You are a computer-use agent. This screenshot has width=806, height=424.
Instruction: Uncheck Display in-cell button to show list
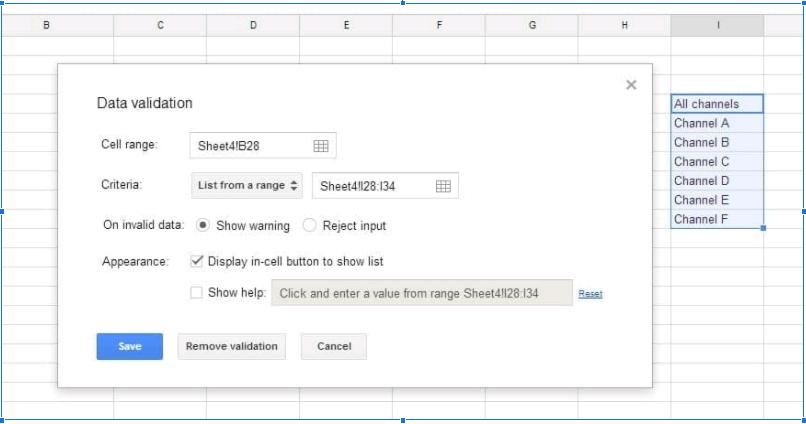(x=196, y=261)
